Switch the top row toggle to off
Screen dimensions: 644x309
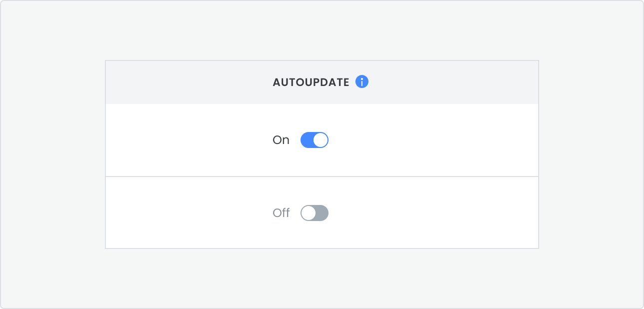[314, 140]
